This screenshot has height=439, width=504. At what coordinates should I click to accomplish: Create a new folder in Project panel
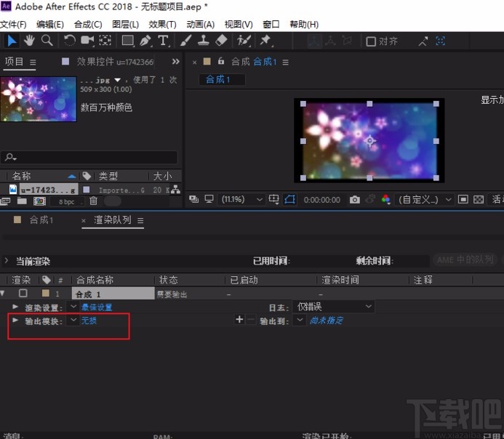[22, 201]
